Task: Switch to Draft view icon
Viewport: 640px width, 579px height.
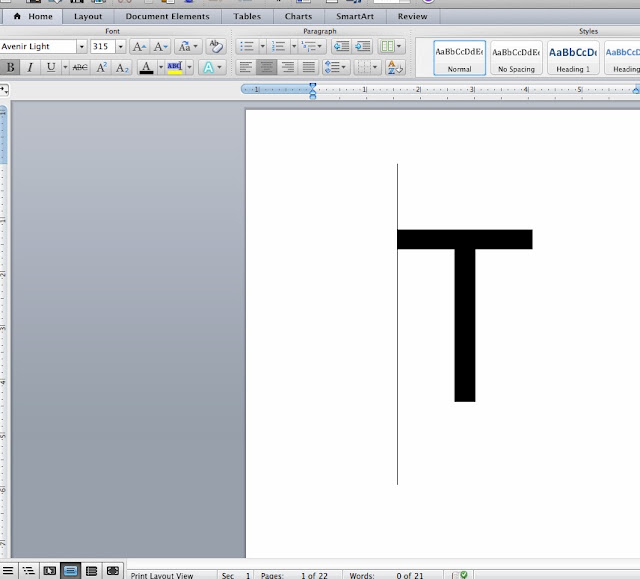Action: tap(8, 570)
